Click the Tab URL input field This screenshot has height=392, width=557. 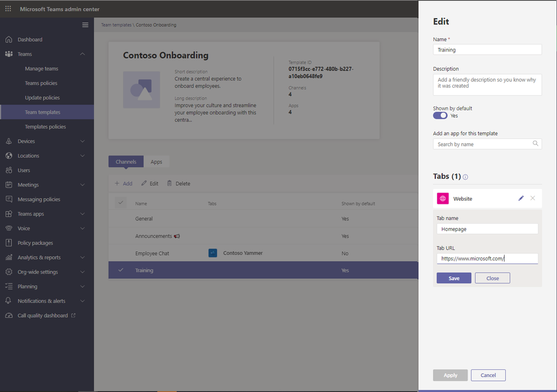487,258
